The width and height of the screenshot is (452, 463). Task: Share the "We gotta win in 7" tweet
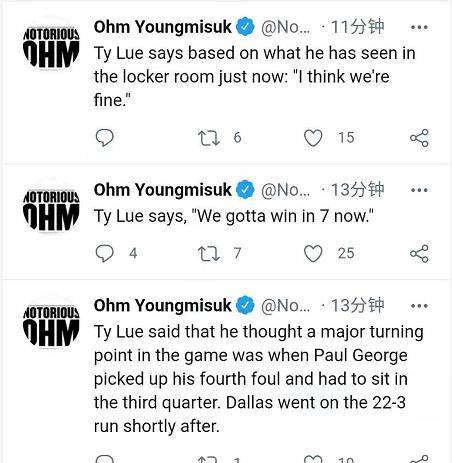(419, 253)
